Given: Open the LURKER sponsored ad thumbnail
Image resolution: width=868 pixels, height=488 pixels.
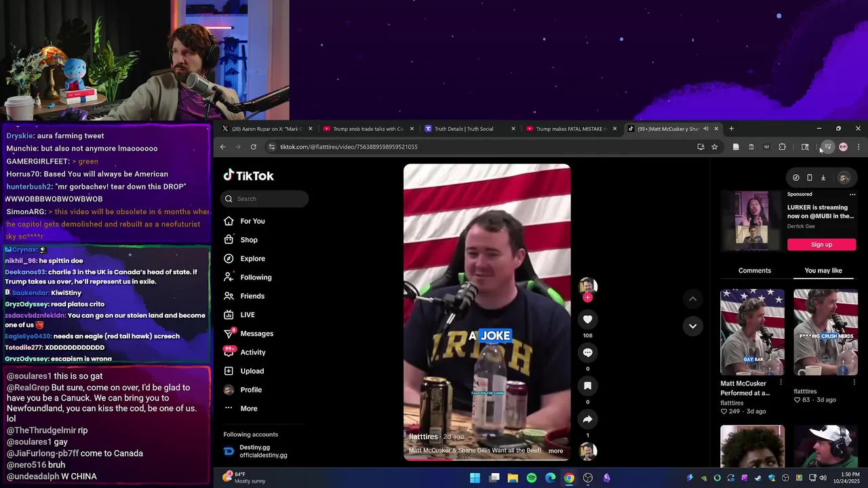Looking at the screenshot, I should (x=751, y=222).
